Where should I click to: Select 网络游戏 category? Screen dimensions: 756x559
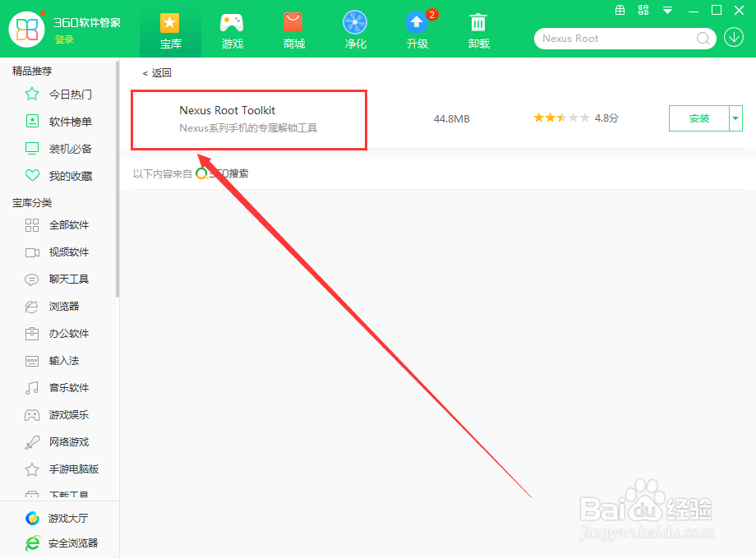pyautogui.click(x=69, y=441)
